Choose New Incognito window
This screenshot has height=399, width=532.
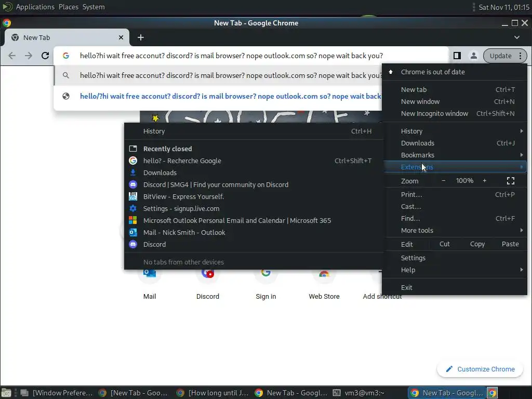click(x=455, y=114)
